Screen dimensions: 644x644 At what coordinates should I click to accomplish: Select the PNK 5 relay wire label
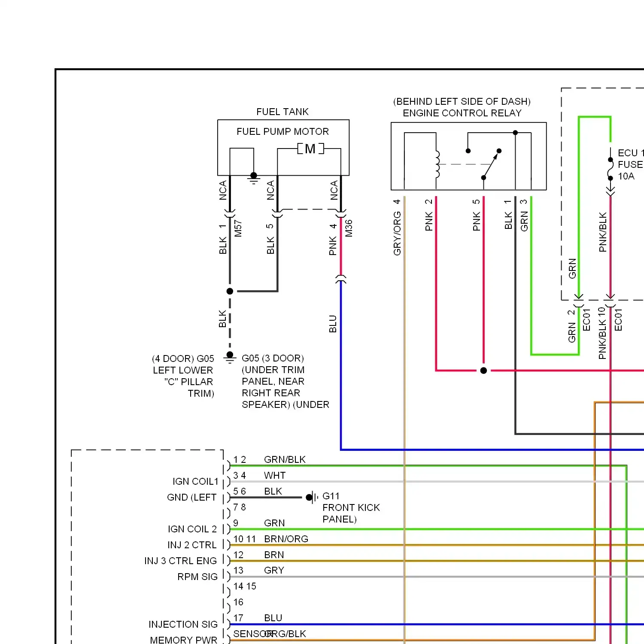pyautogui.click(x=476, y=215)
